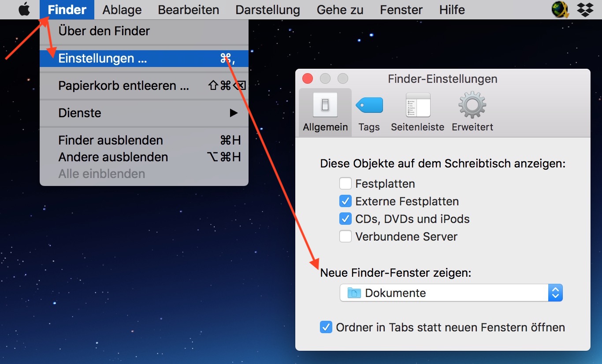Select Papierkorb entleeren menu entry
The height and width of the screenshot is (364, 602).
click(x=144, y=85)
